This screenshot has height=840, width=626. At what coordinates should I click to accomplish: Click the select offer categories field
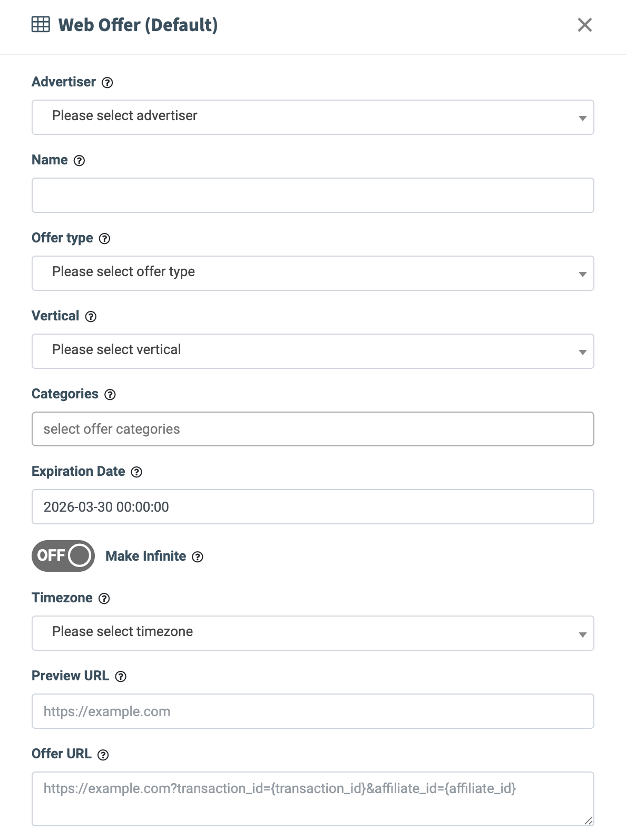(312, 429)
